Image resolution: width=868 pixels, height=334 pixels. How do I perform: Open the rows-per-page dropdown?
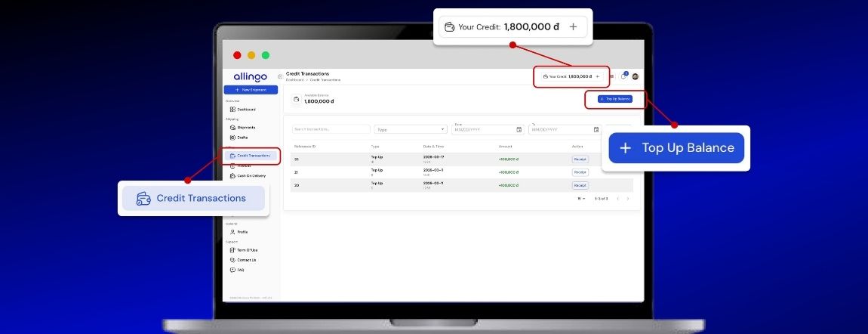[581, 198]
